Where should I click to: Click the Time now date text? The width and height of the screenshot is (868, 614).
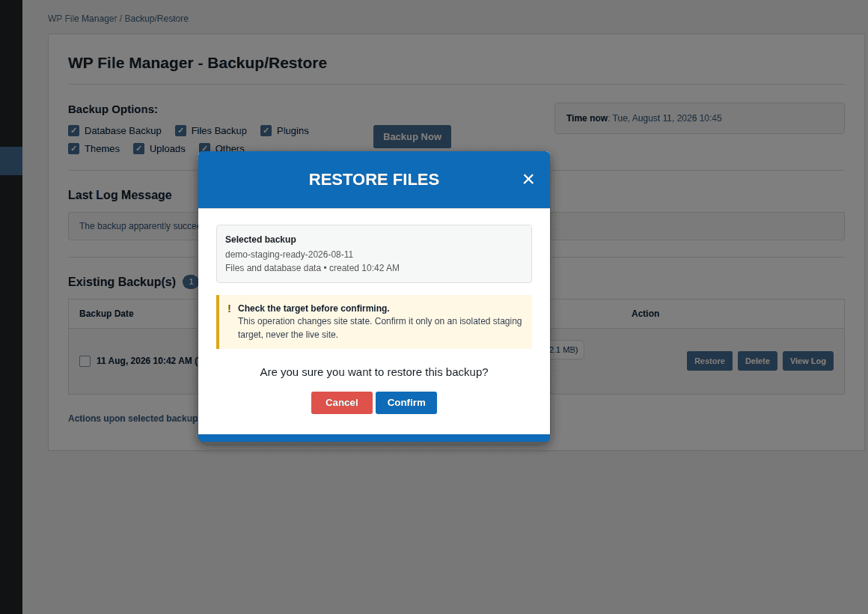[667, 118]
